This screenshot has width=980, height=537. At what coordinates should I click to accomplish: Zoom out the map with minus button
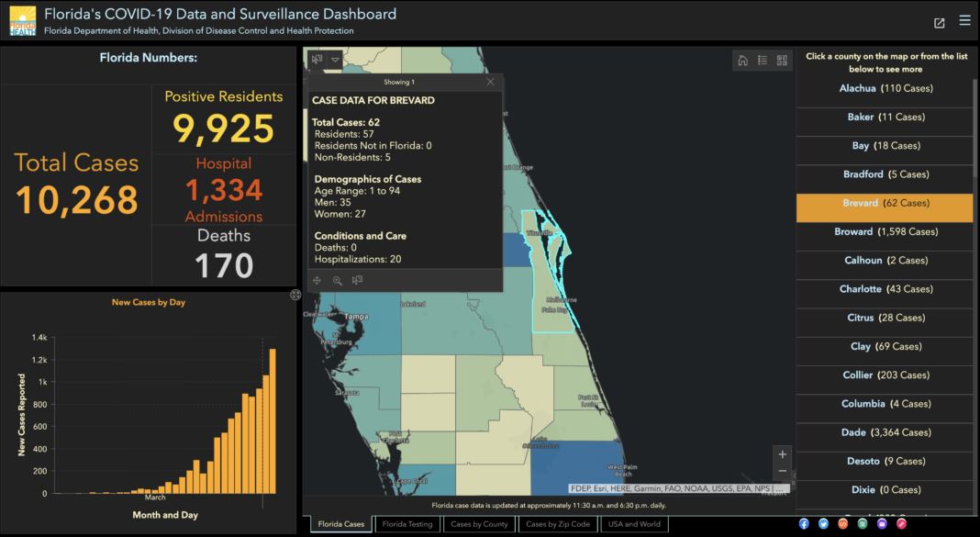[x=782, y=471]
